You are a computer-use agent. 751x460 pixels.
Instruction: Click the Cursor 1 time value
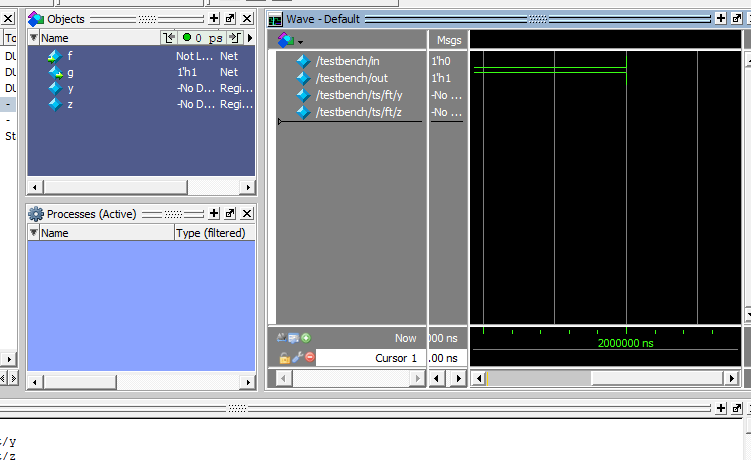443,358
